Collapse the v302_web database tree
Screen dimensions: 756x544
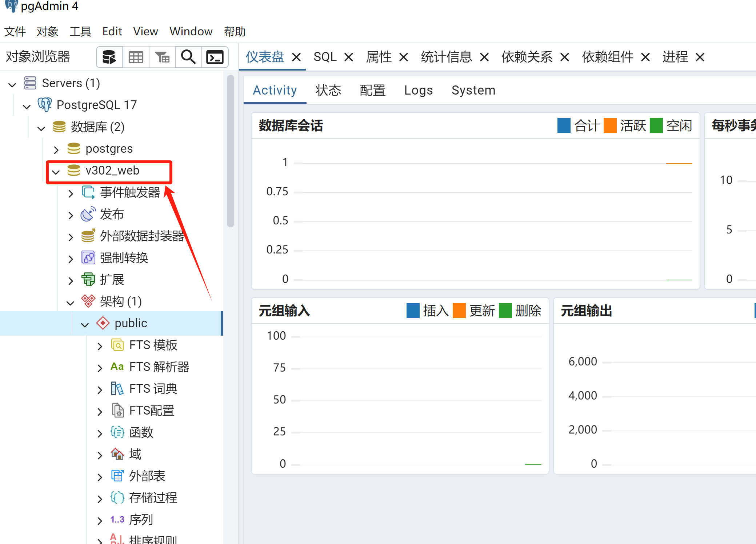tap(56, 171)
